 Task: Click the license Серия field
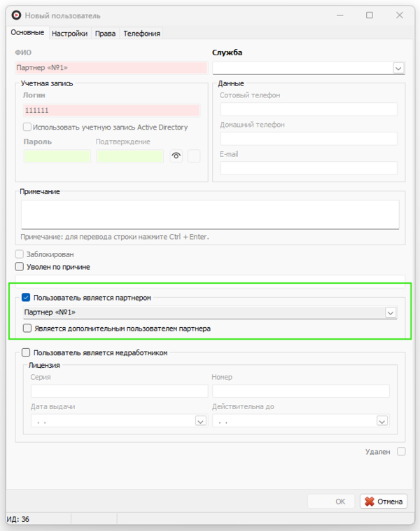click(120, 391)
